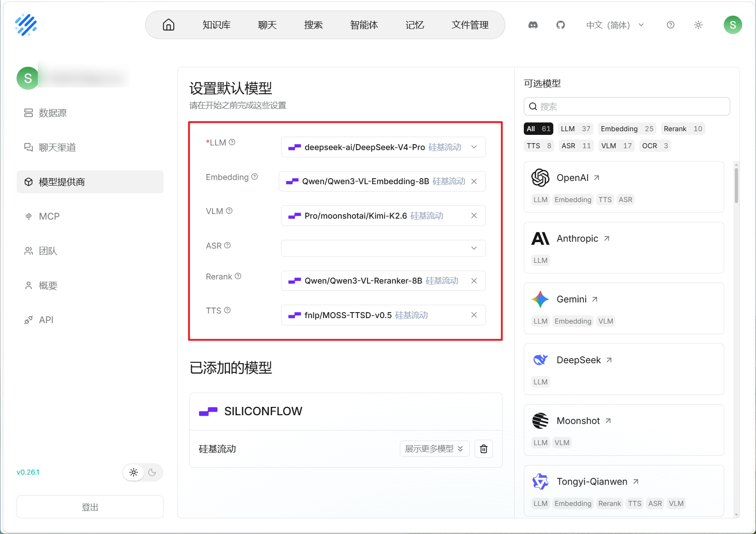Image resolution: width=756 pixels, height=534 pixels.
Task: Click the VLM help tooltip icon
Action: 229,211
